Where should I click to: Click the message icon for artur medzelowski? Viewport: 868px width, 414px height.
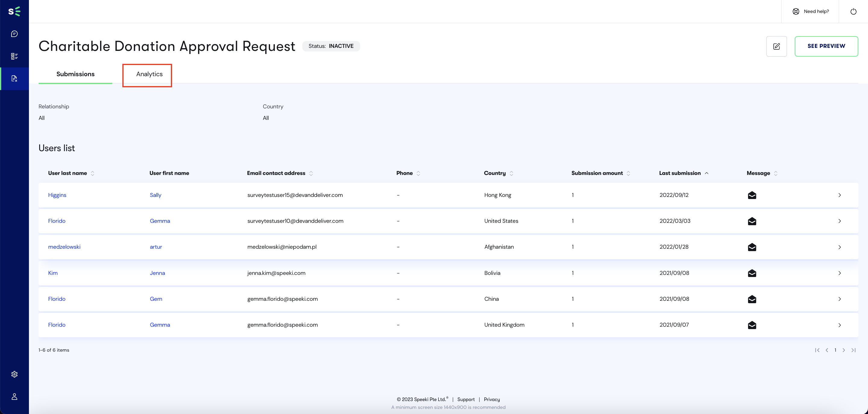click(x=752, y=247)
